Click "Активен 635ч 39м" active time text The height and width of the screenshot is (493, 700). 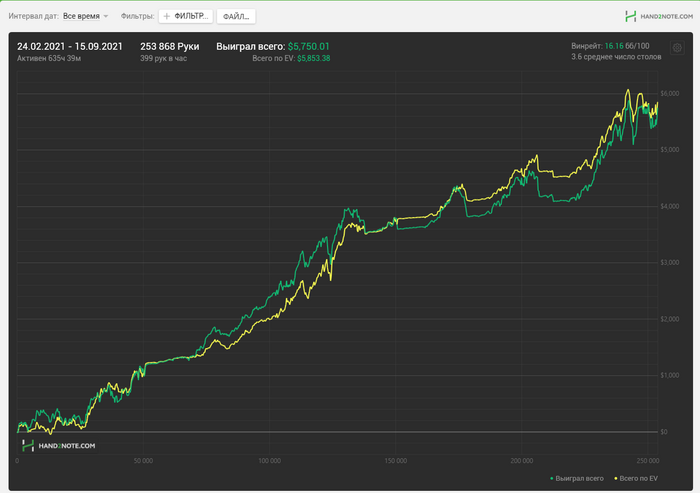49,58
